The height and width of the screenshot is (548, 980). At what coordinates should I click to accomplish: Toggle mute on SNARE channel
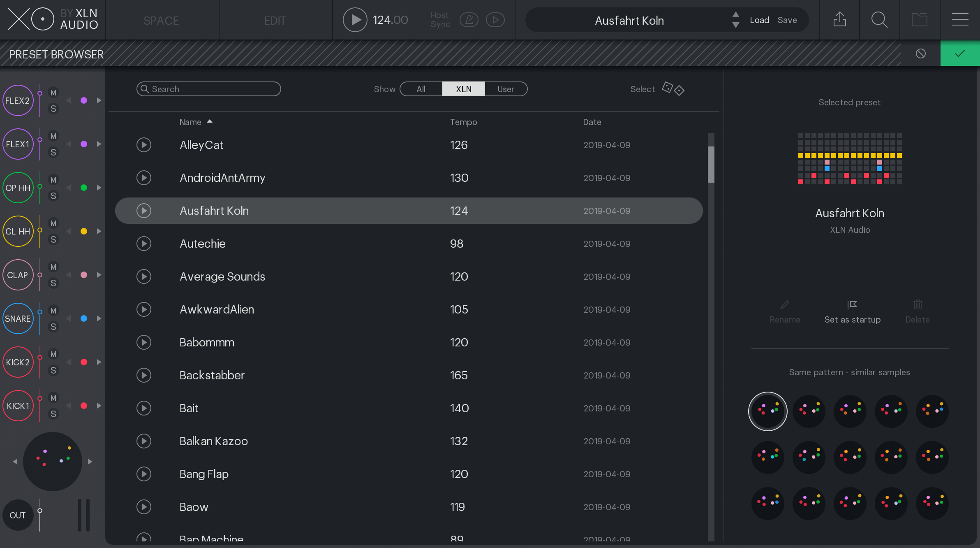tap(54, 310)
